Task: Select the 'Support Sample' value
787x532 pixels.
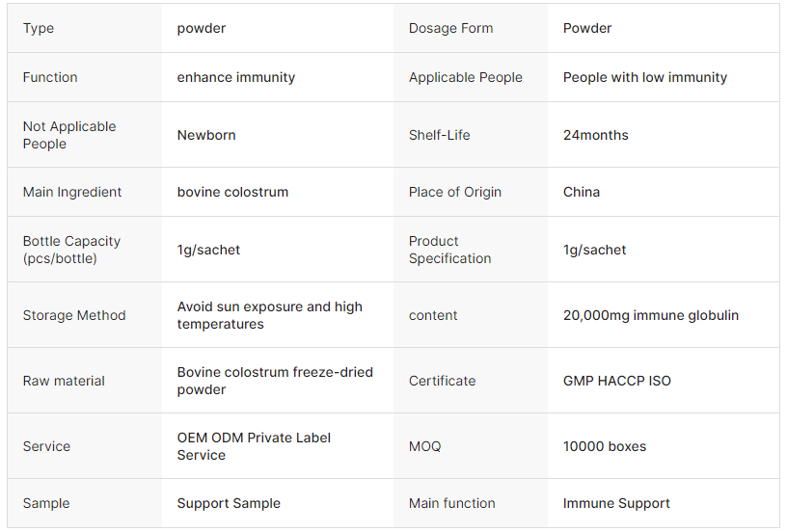Action: point(229,503)
